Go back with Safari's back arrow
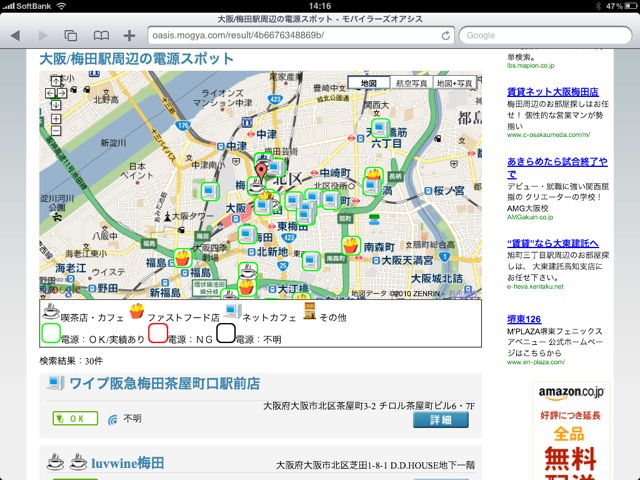Image resolution: width=640 pixels, height=480 pixels. pyautogui.click(x=15, y=36)
